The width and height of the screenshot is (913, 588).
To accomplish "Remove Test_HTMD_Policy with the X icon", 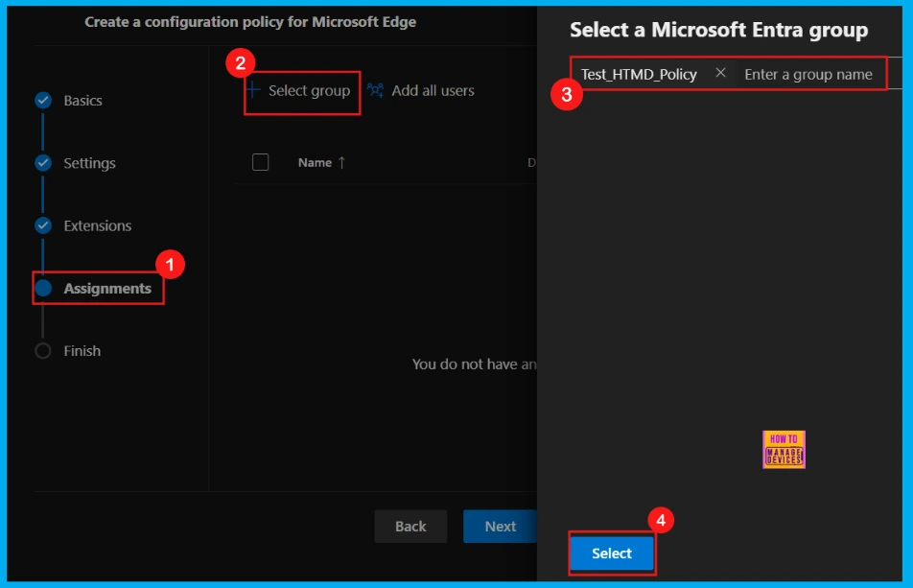I will (x=720, y=73).
